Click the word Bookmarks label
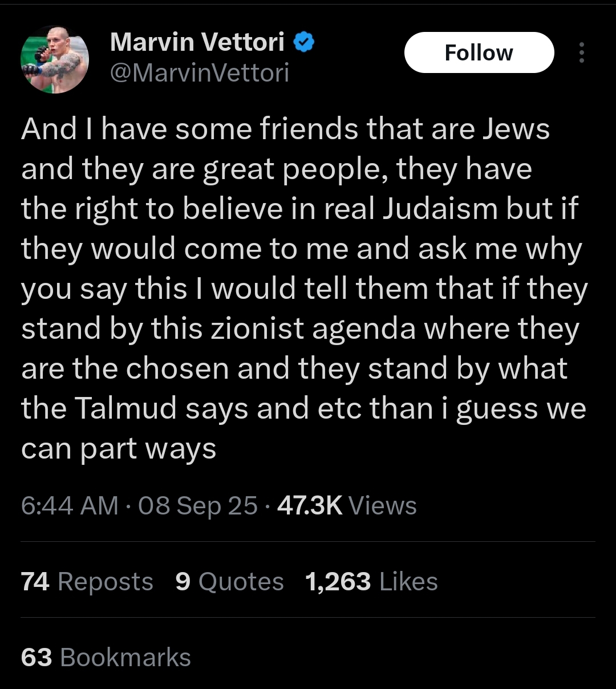The height and width of the screenshot is (689, 616). (125, 658)
